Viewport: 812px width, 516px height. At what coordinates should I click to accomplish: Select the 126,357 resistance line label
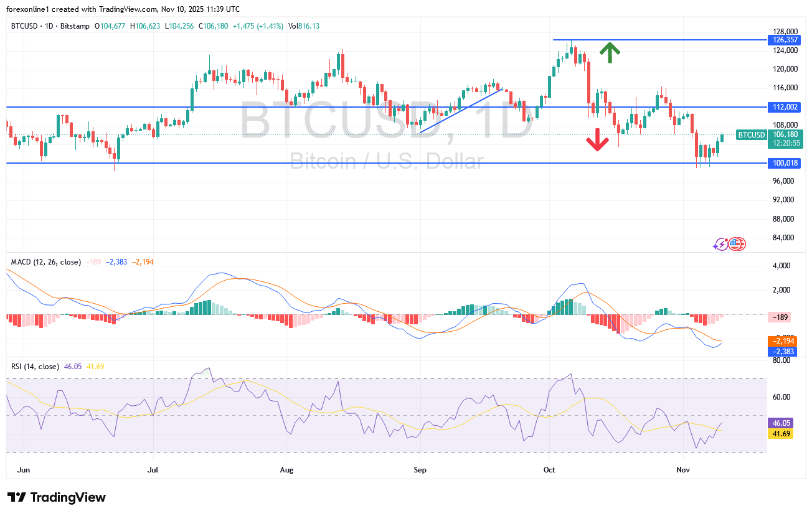coord(786,40)
